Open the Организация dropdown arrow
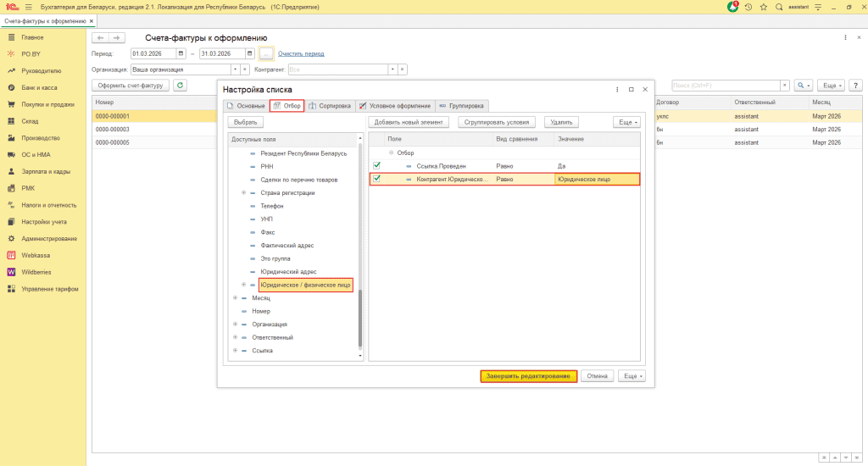This screenshot has height=466, width=868. (x=235, y=69)
